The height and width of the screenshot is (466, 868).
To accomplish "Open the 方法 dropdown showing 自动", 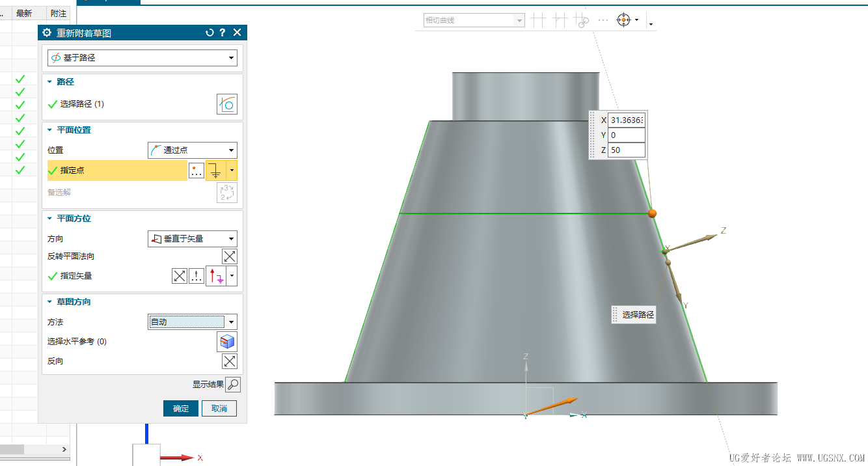I will pyautogui.click(x=192, y=322).
